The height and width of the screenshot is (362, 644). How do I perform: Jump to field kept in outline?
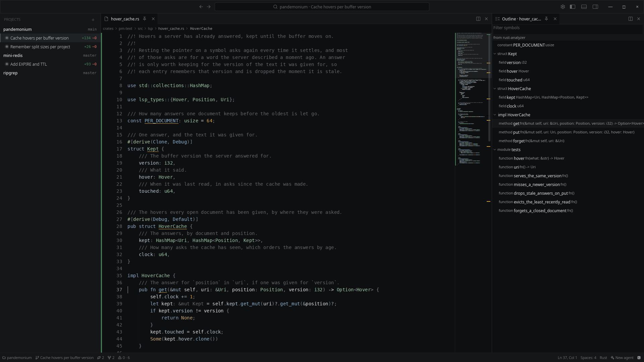[568, 97]
